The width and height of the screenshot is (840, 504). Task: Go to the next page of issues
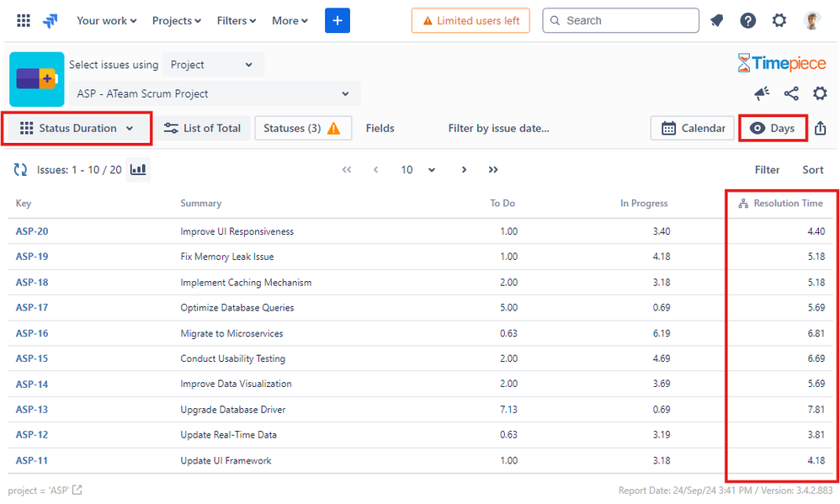[x=464, y=170]
